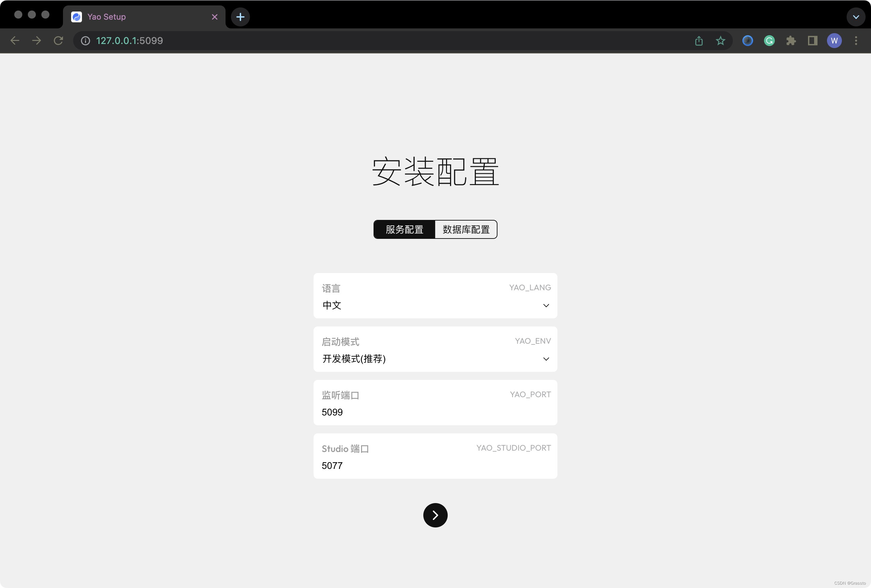Open Chrome three-dot menu
The height and width of the screenshot is (588, 871).
(856, 41)
